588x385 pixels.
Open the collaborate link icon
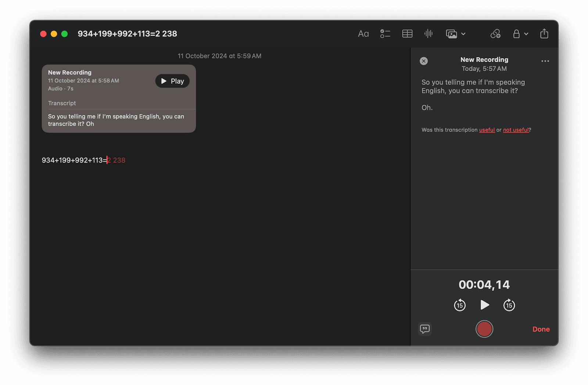tap(495, 34)
